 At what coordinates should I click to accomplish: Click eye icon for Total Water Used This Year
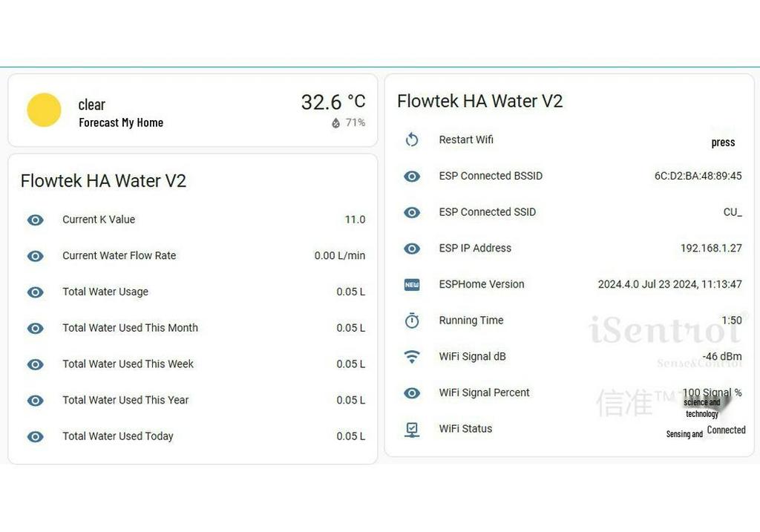pos(36,401)
